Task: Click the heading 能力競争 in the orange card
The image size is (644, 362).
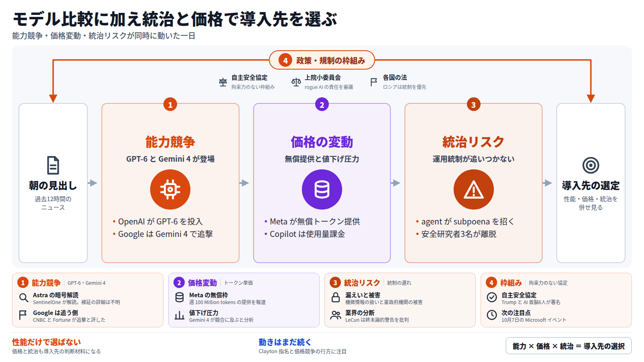Action: point(170,142)
